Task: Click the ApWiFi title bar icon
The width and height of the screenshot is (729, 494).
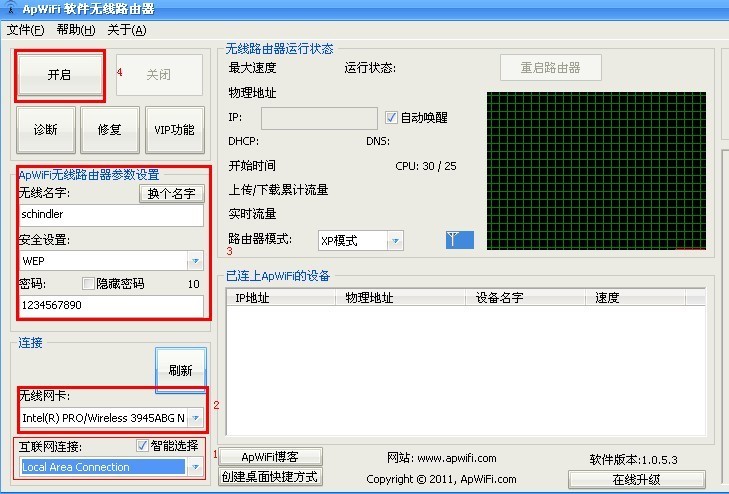Action: point(9,7)
